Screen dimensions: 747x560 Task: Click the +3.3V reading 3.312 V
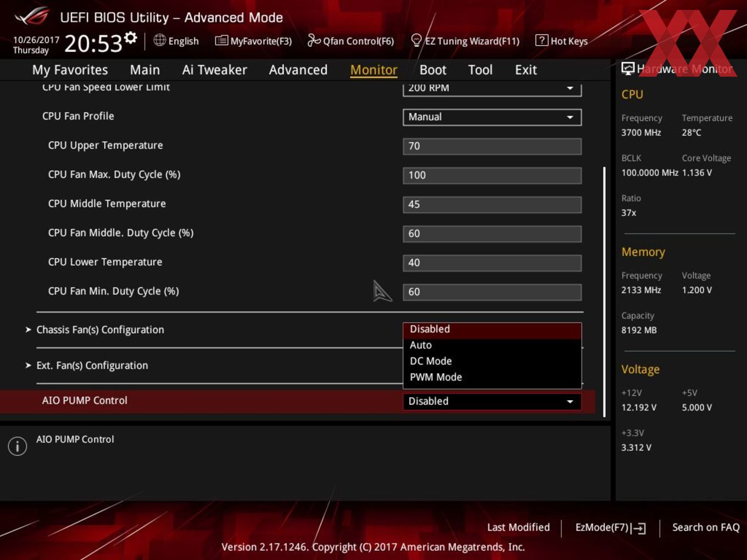coord(636,448)
